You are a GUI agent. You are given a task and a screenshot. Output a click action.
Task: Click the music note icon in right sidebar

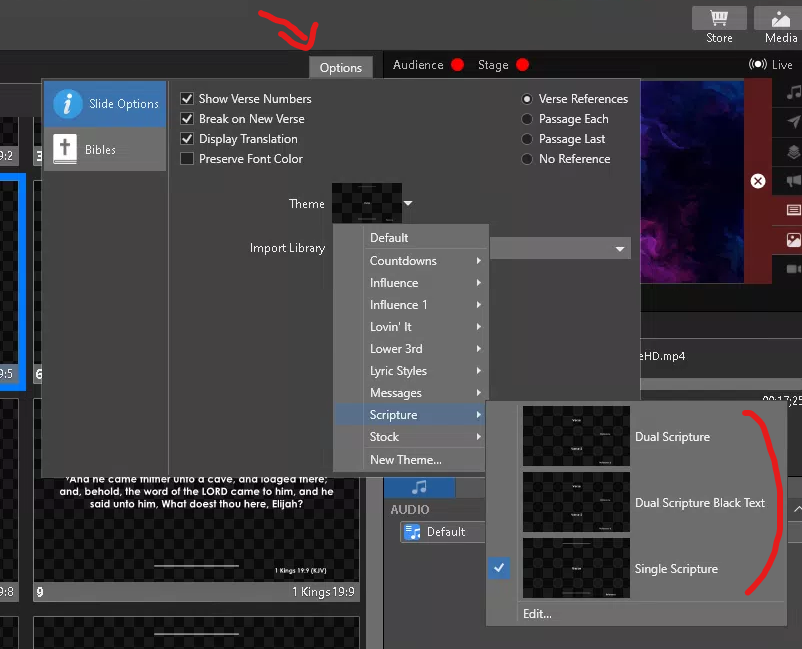[x=793, y=93]
